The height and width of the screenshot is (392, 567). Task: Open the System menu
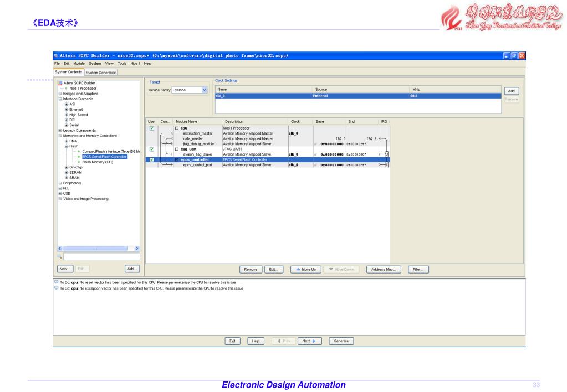95,64
